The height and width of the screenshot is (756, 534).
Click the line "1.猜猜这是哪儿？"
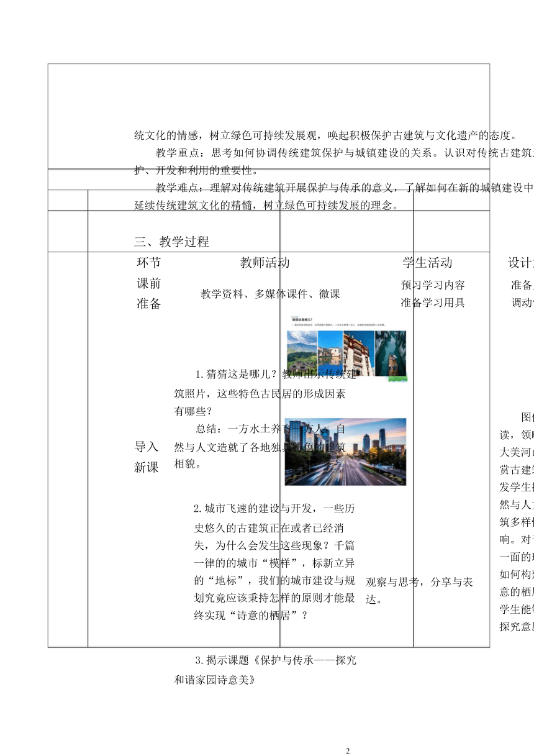pyautogui.click(x=276, y=374)
